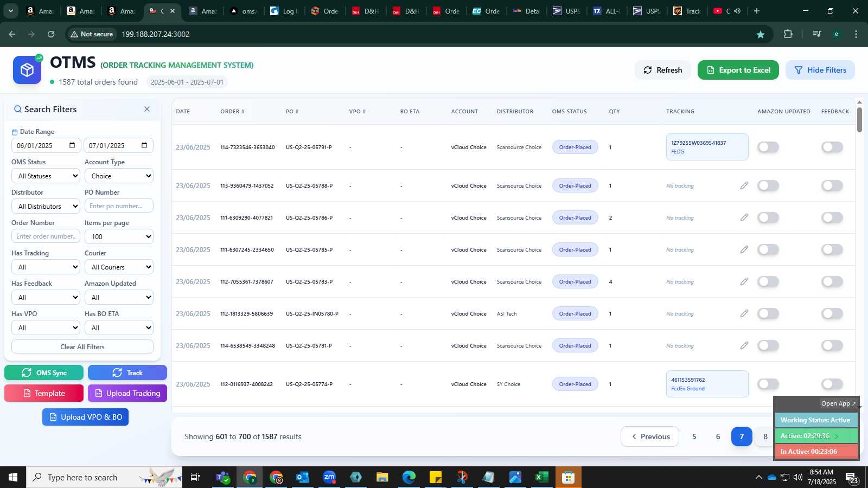Bookmark this page with the star icon

(761, 34)
